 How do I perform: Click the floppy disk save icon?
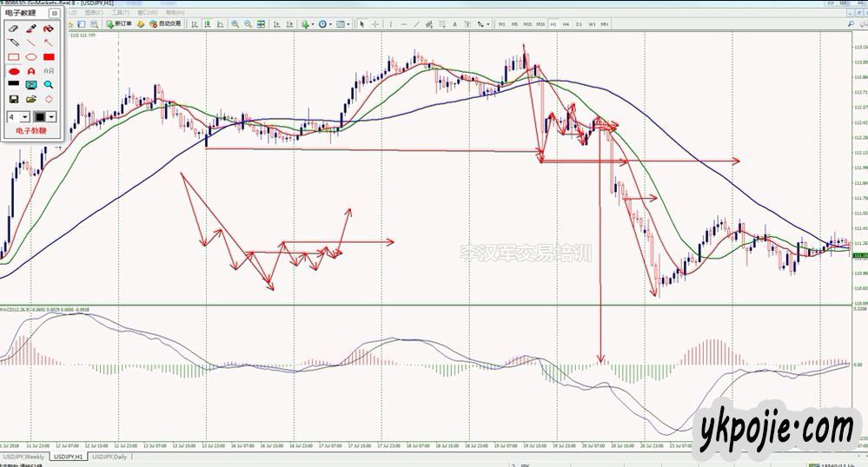[x=13, y=99]
